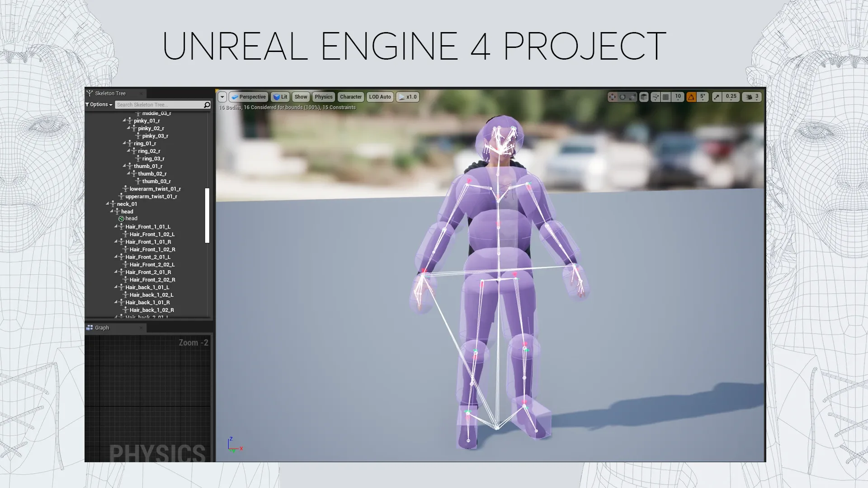Open the Lit view mode menu
The height and width of the screenshot is (488, 868).
(280, 97)
